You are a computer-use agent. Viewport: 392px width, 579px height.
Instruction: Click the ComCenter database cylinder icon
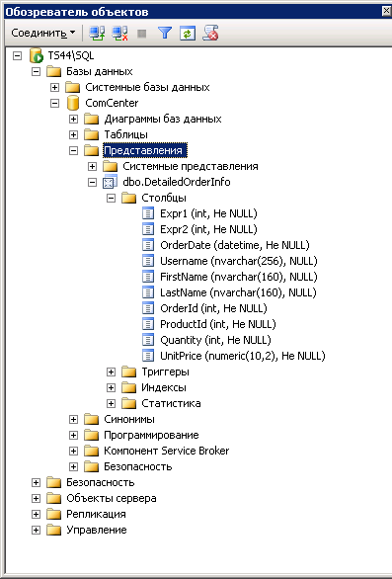click(x=73, y=103)
